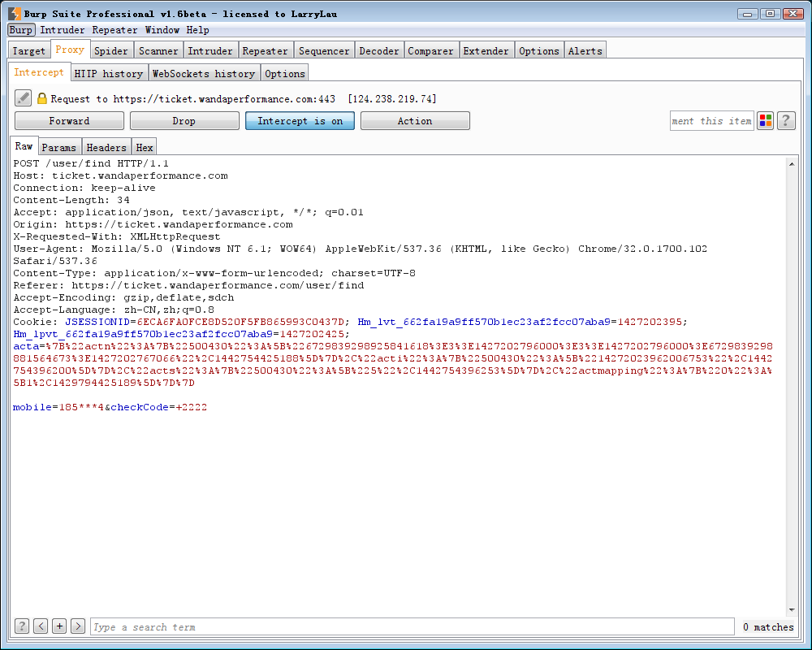Screen dimensions: 812x650
Task: Click the X-Requested-With header line
Action: pyautogui.click(x=117, y=236)
